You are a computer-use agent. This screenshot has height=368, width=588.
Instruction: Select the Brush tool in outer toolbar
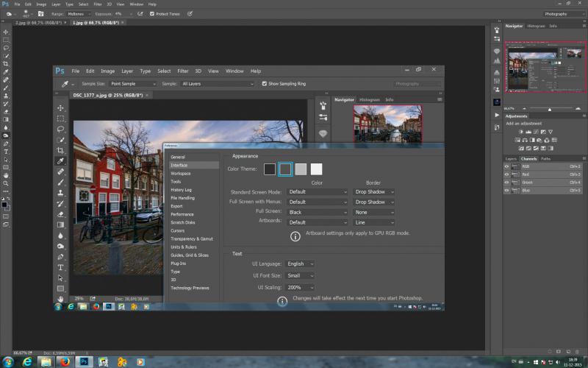pos(6,88)
